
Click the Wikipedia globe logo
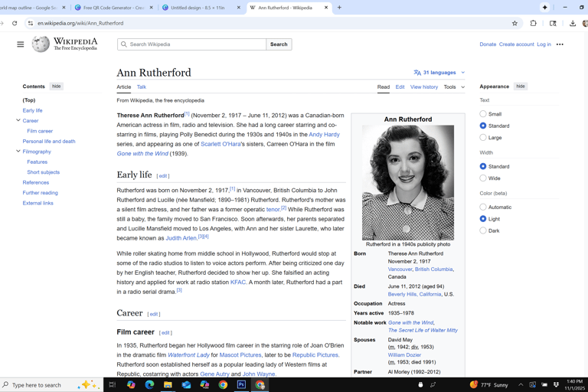41,44
